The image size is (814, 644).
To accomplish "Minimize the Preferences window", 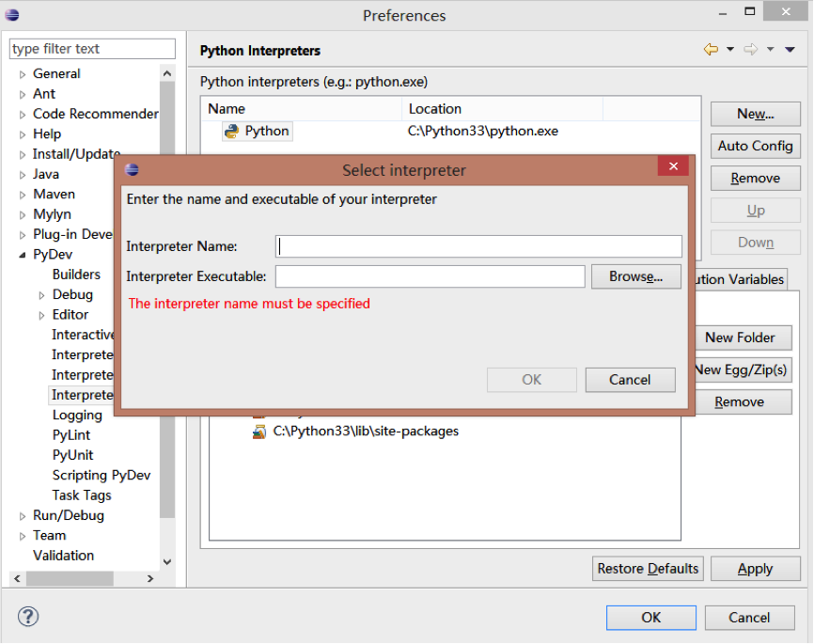I will 722,13.
